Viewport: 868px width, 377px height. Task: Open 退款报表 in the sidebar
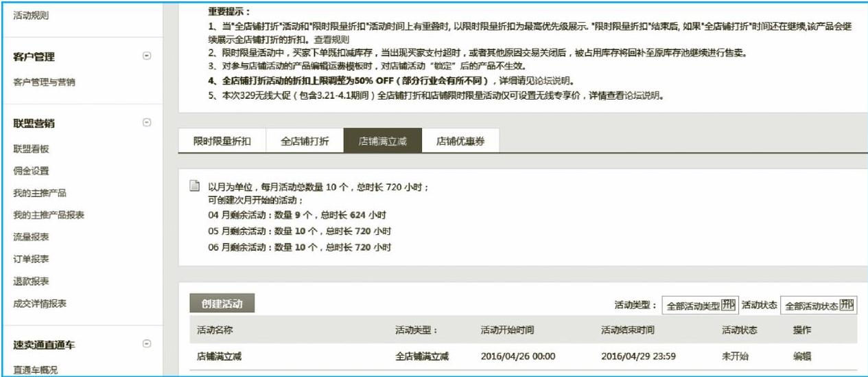coord(32,281)
